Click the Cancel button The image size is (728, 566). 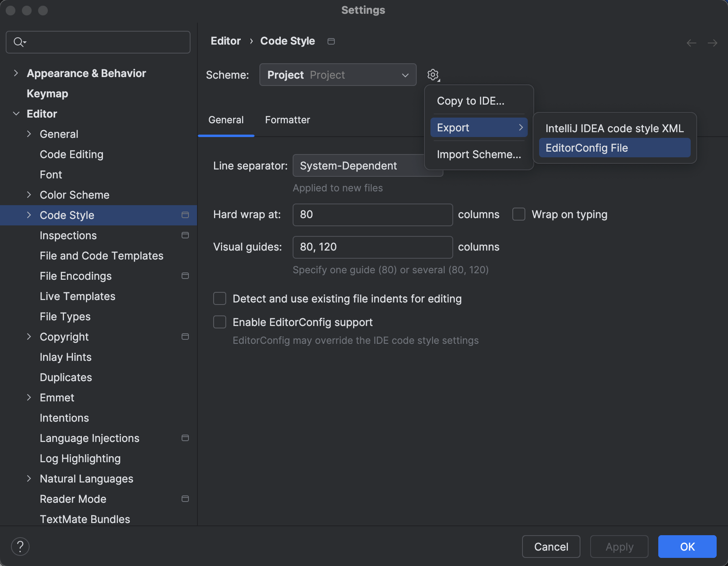tap(551, 547)
